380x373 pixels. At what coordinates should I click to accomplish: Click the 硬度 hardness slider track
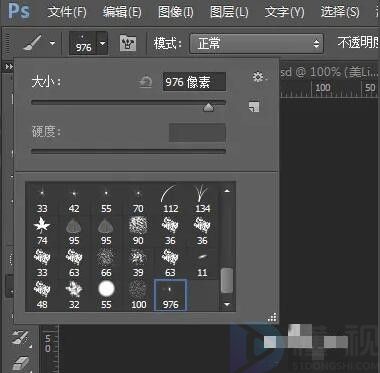point(128,151)
